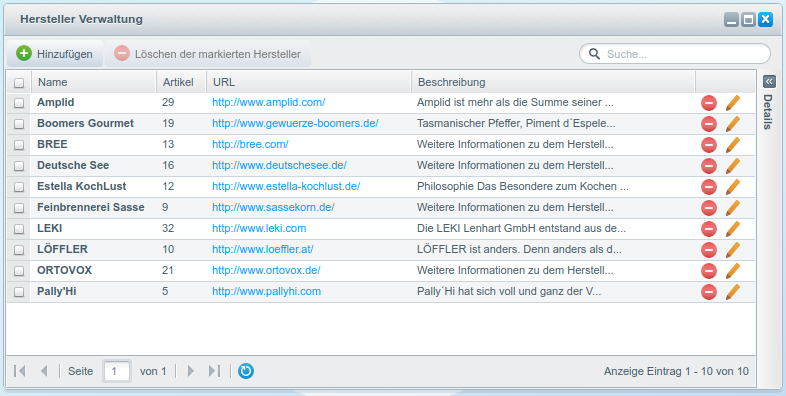The width and height of the screenshot is (786, 396).
Task: Open the estella-kochlust.de link
Action: pos(286,186)
